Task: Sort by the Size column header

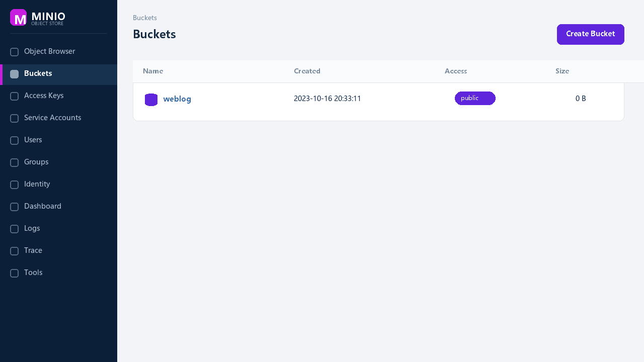Action: (562, 71)
